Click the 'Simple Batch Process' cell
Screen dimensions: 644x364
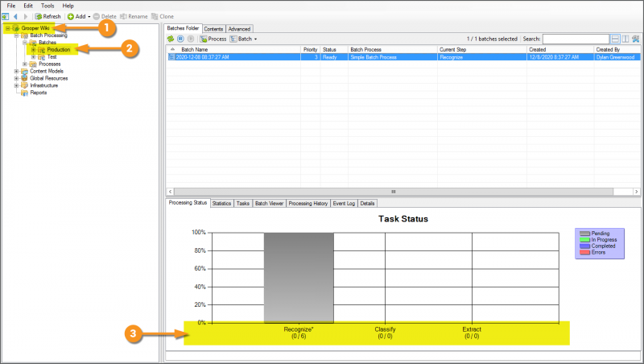click(393, 57)
